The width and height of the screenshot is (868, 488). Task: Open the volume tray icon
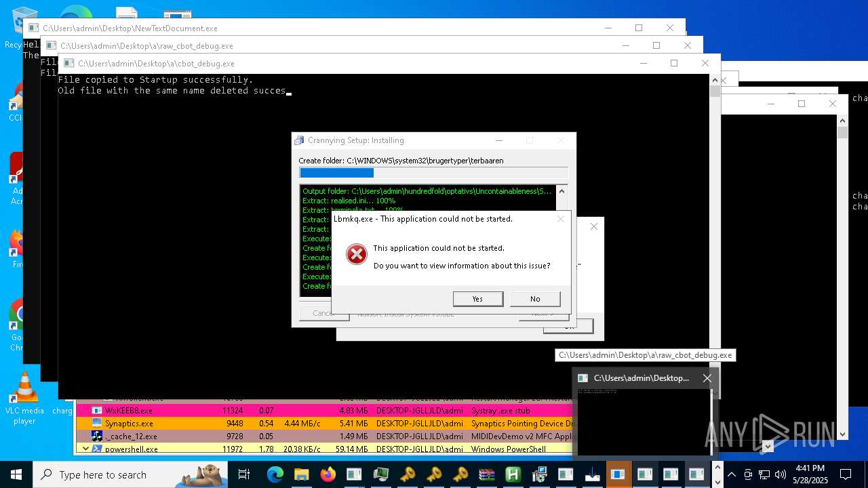point(781,474)
